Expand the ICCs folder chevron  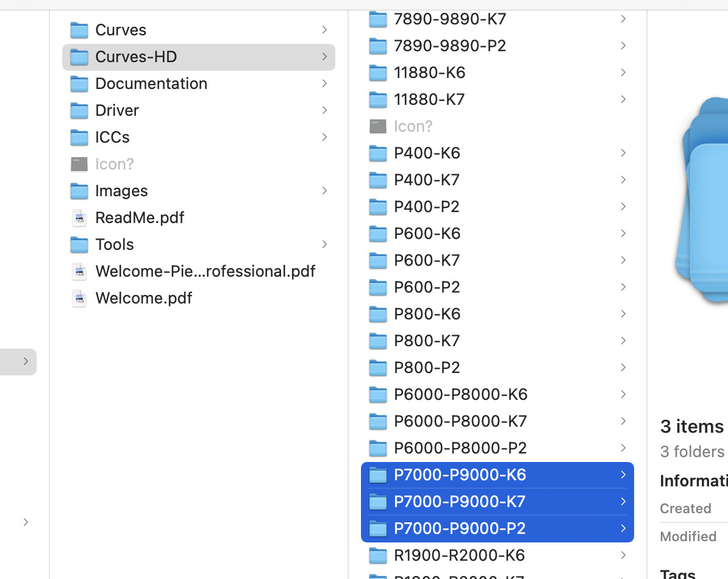point(324,137)
